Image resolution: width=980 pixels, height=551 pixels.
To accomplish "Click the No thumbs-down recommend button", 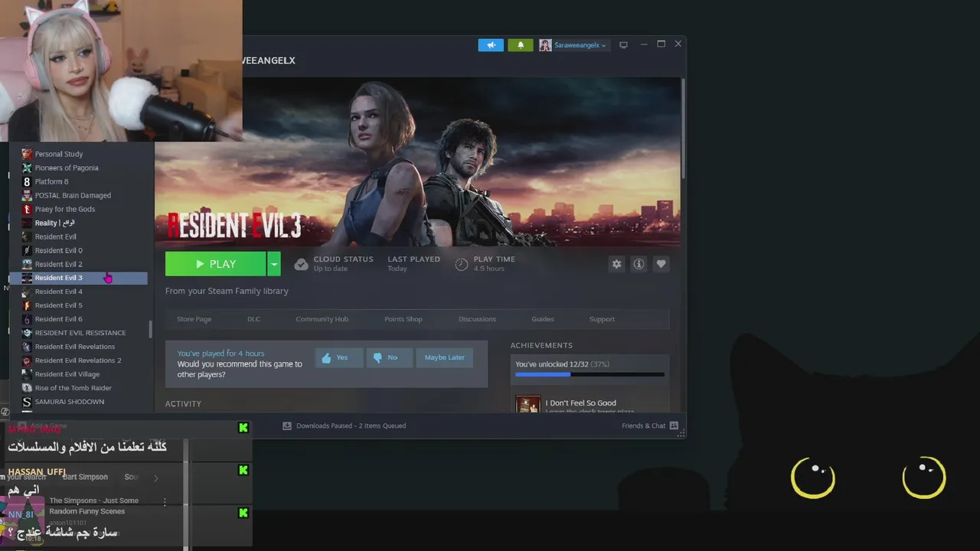I will tap(390, 357).
